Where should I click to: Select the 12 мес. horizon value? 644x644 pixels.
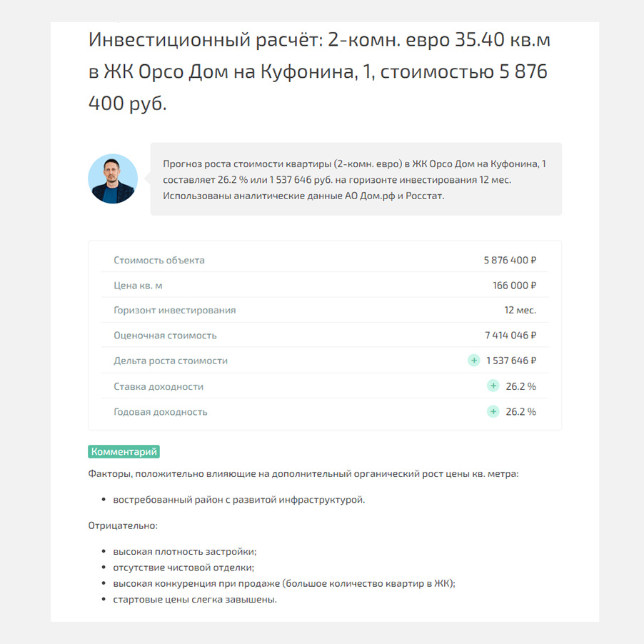pos(520,311)
